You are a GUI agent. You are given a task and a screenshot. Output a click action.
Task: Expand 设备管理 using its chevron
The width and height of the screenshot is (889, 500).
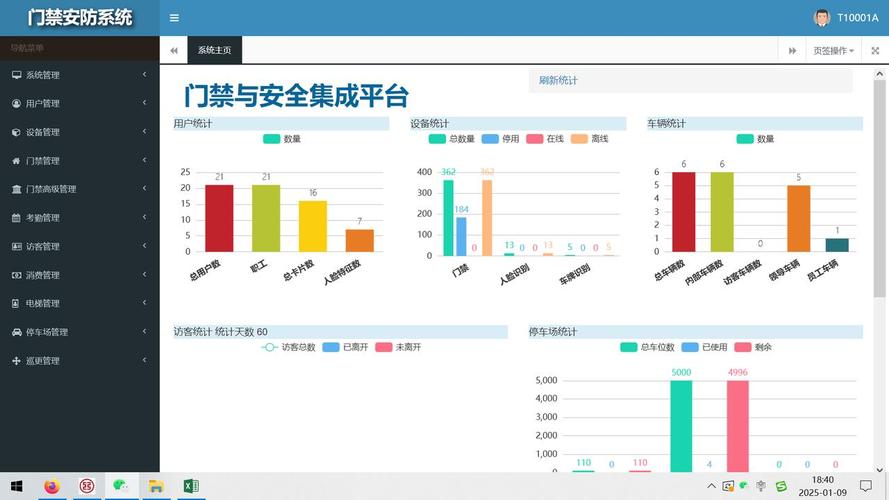pyautogui.click(x=145, y=132)
